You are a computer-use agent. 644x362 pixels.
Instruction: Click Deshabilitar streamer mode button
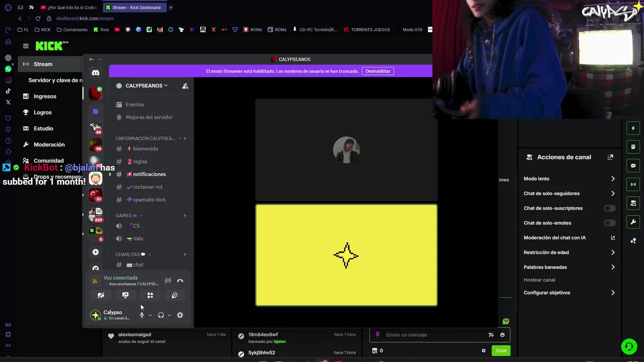tap(378, 71)
